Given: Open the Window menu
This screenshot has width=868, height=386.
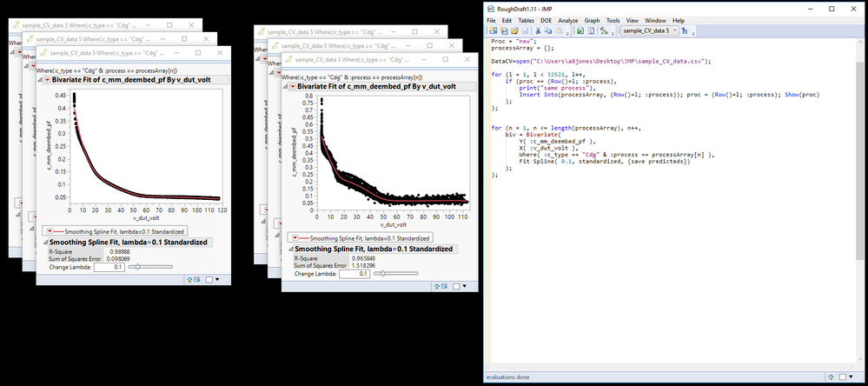Looking at the screenshot, I should [655, 21].
